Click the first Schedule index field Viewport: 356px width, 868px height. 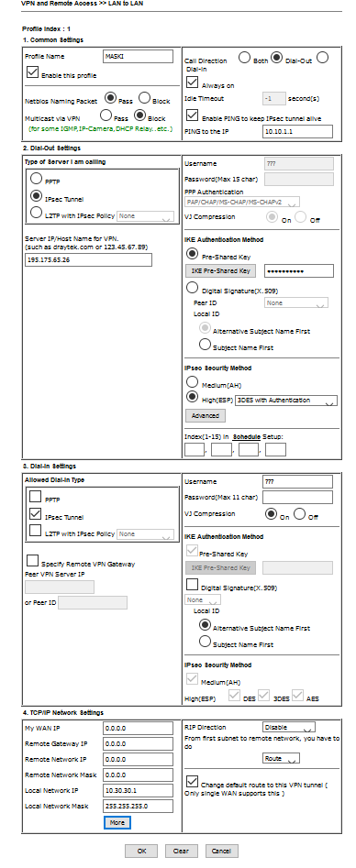195,449
